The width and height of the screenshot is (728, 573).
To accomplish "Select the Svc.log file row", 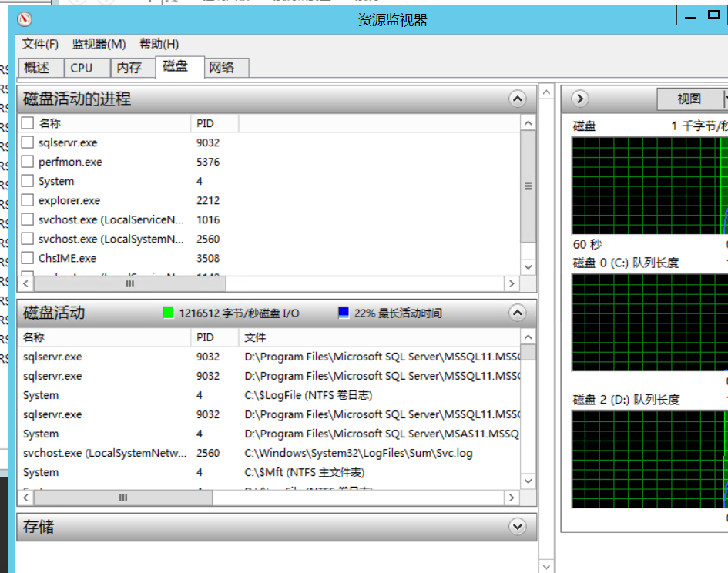I will pyautogui.click(x=270, y=453).
